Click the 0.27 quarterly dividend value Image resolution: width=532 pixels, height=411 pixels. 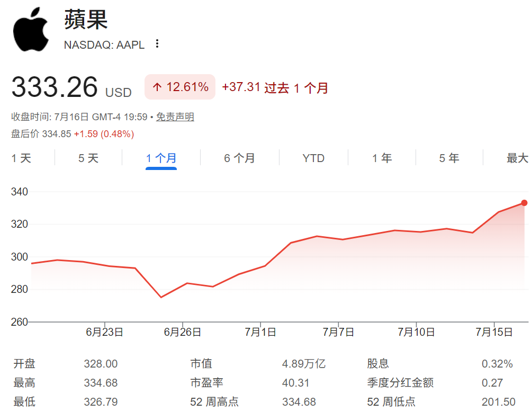(492, 383)
